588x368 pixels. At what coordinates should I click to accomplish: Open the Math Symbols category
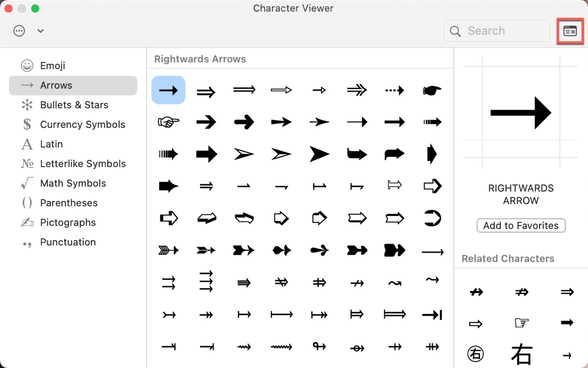[73, 183]
